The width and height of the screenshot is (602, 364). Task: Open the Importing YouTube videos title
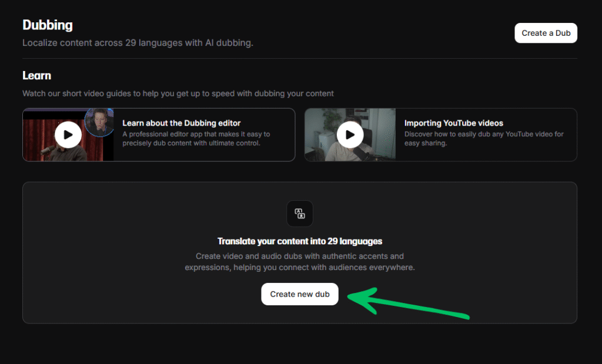pyautogui.click(x=453, y=123)
